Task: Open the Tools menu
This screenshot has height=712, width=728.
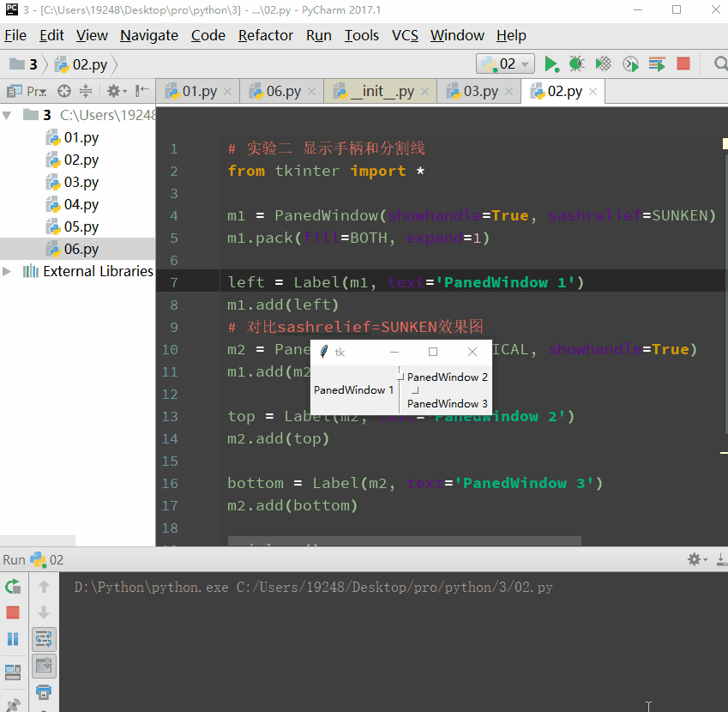Action: click(361, 36)
